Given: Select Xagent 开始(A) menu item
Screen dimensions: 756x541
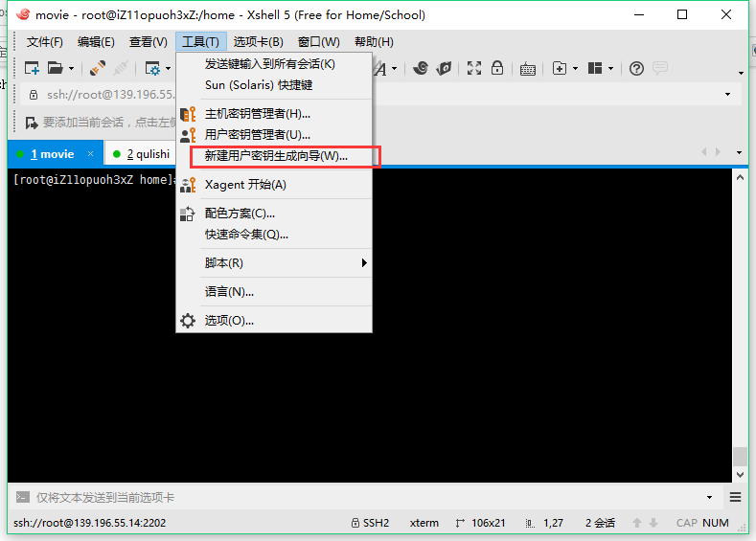Looking at the screenshot, I should [274, 185].
